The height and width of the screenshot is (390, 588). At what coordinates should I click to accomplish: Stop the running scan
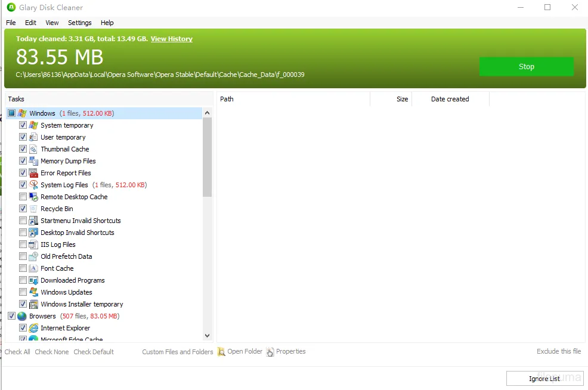[x=526, y=67]
